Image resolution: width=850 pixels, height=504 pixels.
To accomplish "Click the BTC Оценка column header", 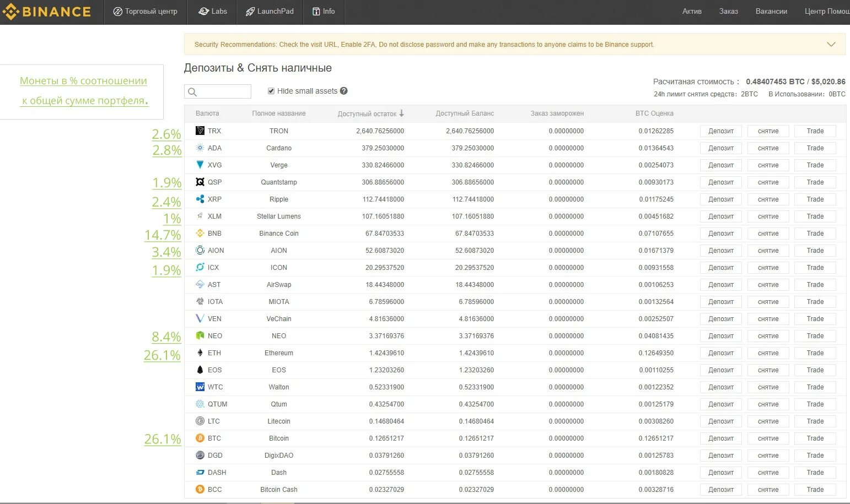I will pyautogui.click(x=654, y=113).
